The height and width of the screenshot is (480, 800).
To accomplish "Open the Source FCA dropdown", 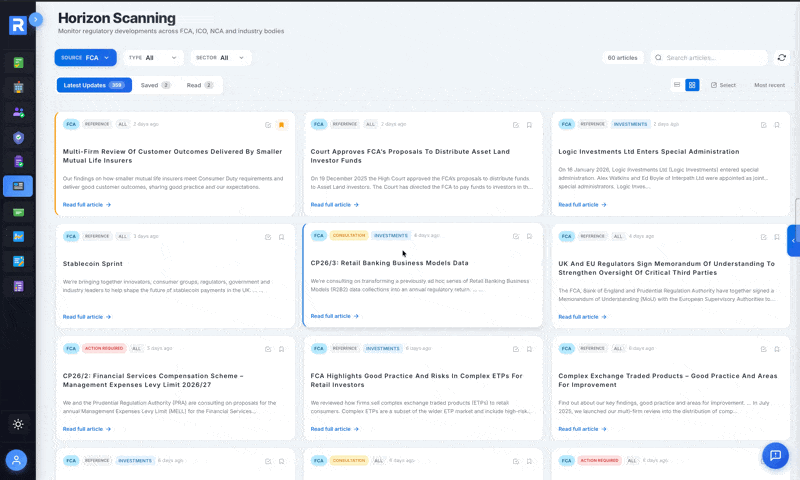I will 85,58.
